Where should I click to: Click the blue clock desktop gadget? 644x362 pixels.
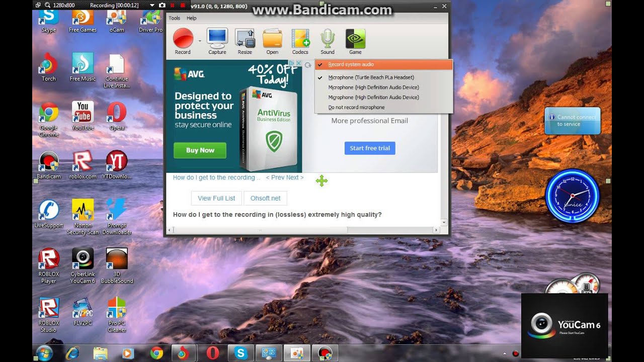click(x=573, y=196)
